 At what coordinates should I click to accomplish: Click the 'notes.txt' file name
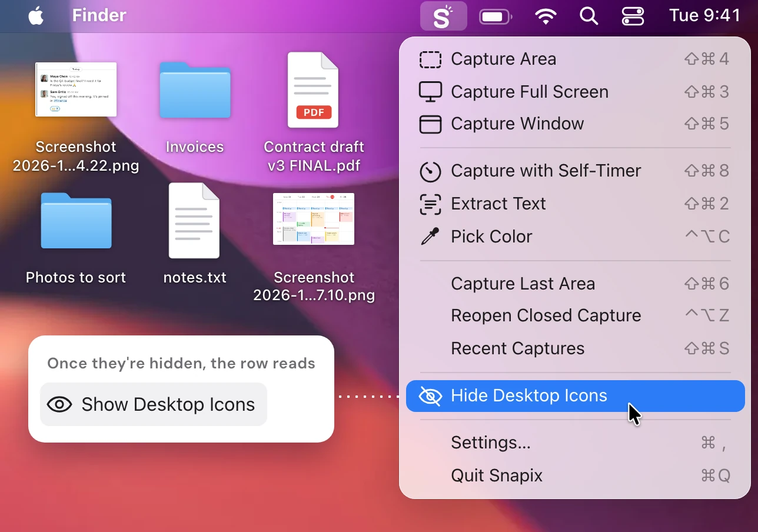coord(195,278)
